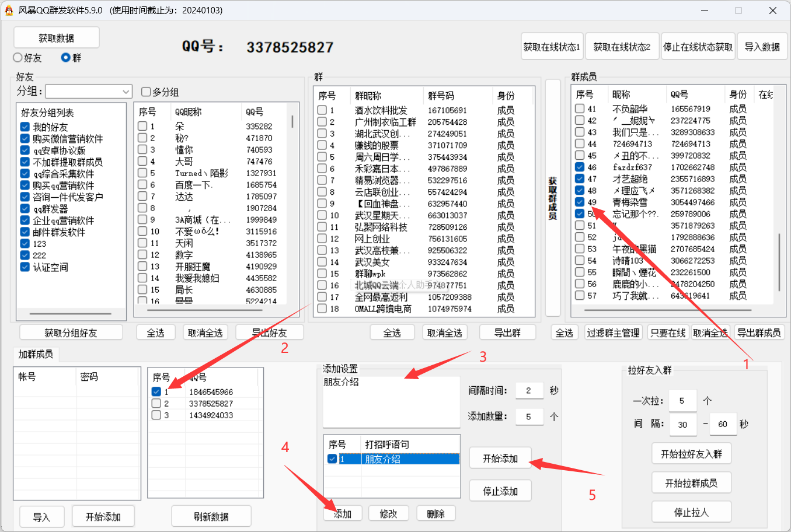Click the 群昵称 column header

[x=386, y=96]
